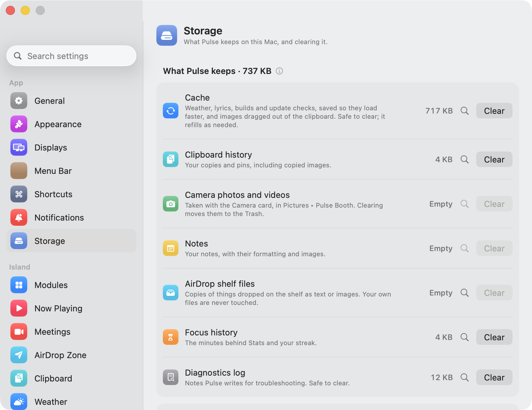Reveal Clipboard history with the magnifier icon

click(465, 159)
